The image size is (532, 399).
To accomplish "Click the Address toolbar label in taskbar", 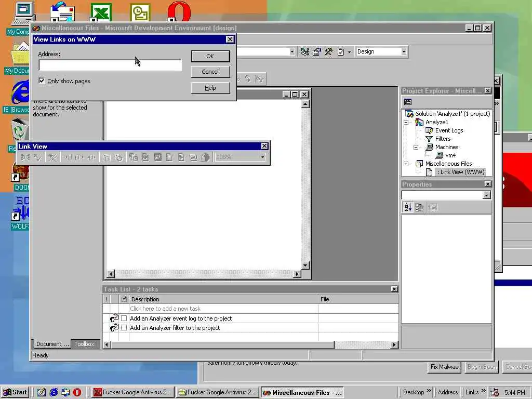I will point(447,393).
